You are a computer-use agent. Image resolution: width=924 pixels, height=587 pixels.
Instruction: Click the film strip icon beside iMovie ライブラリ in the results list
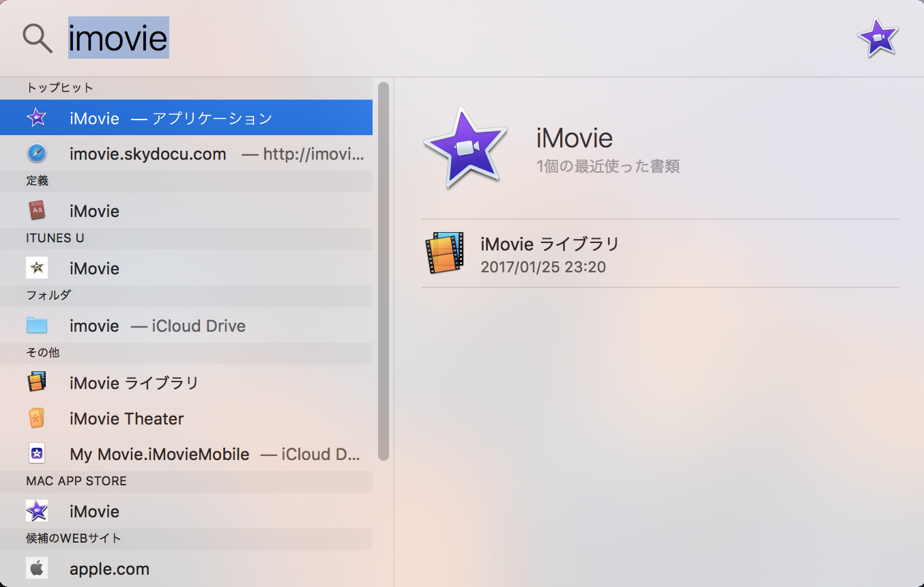click(37, 382)
